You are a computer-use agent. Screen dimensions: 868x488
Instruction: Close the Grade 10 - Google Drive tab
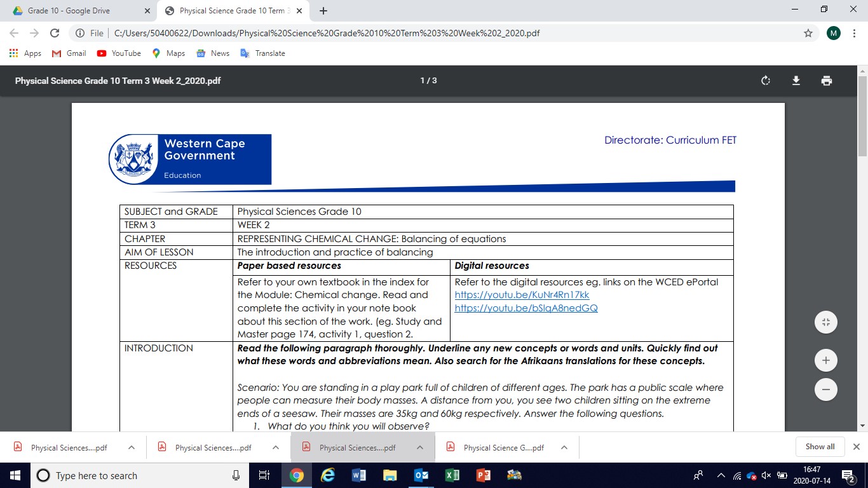tap(147, 11)
